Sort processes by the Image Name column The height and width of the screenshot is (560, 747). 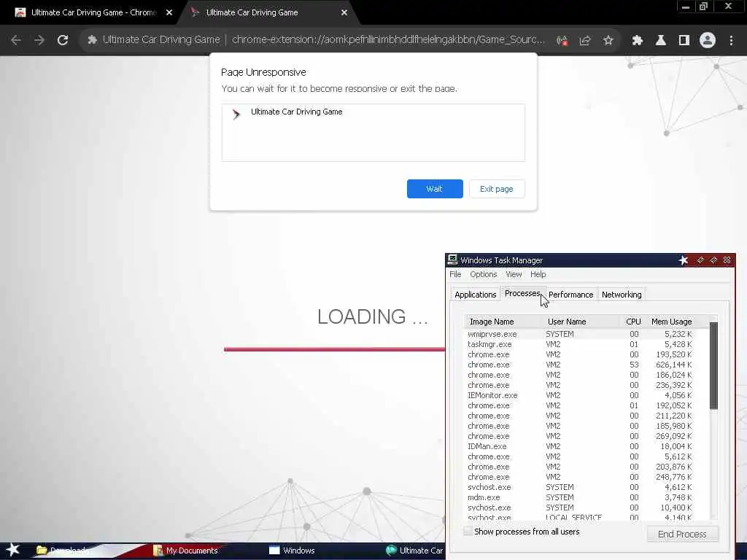(x=503, y=322)
